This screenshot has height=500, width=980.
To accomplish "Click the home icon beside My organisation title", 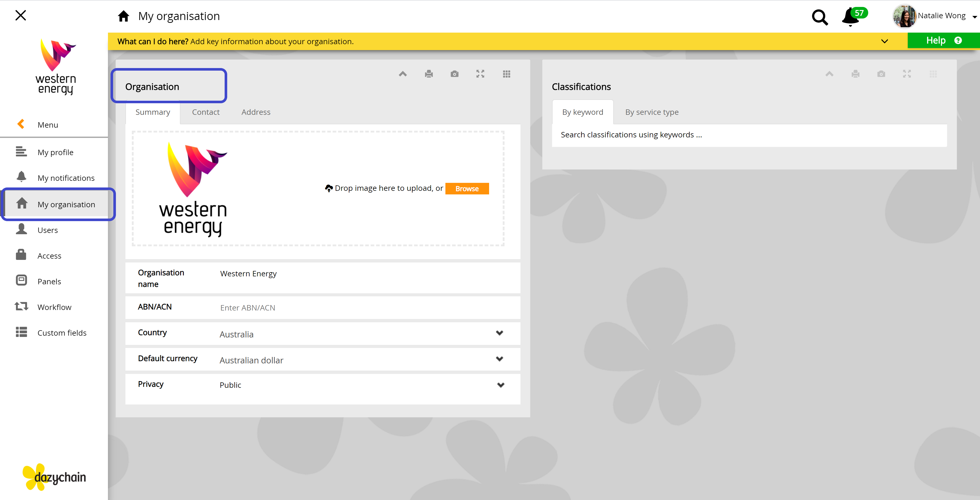I will (123, 16).
